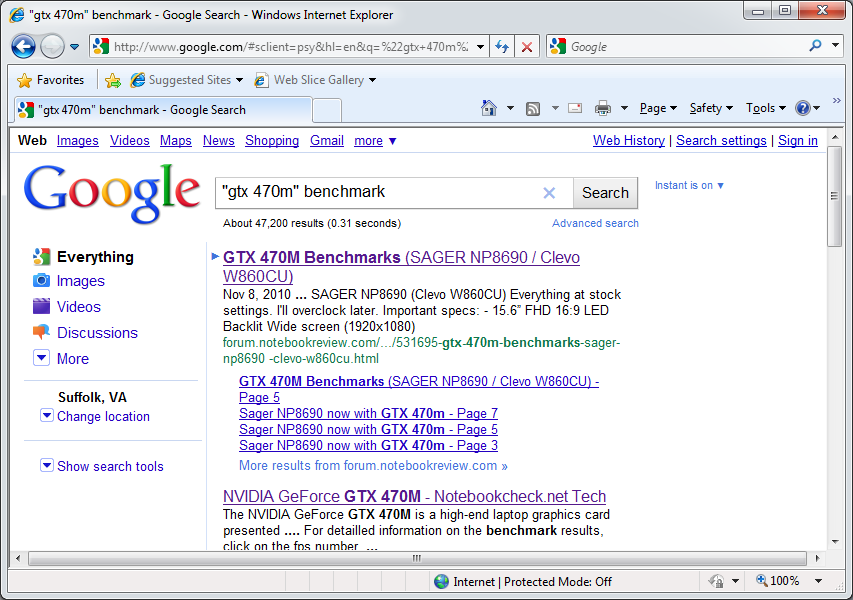Click the Google logo

[x=112, y=193]
